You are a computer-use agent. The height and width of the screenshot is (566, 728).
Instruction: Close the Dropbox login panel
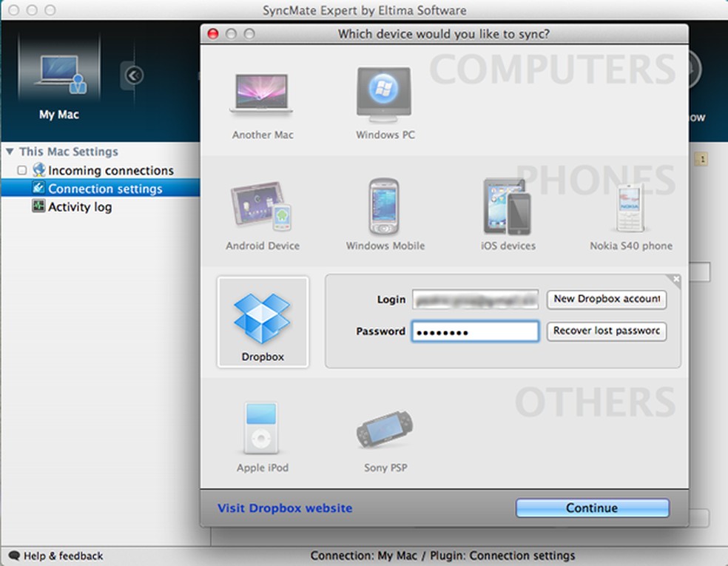click(x=676, y=279)
